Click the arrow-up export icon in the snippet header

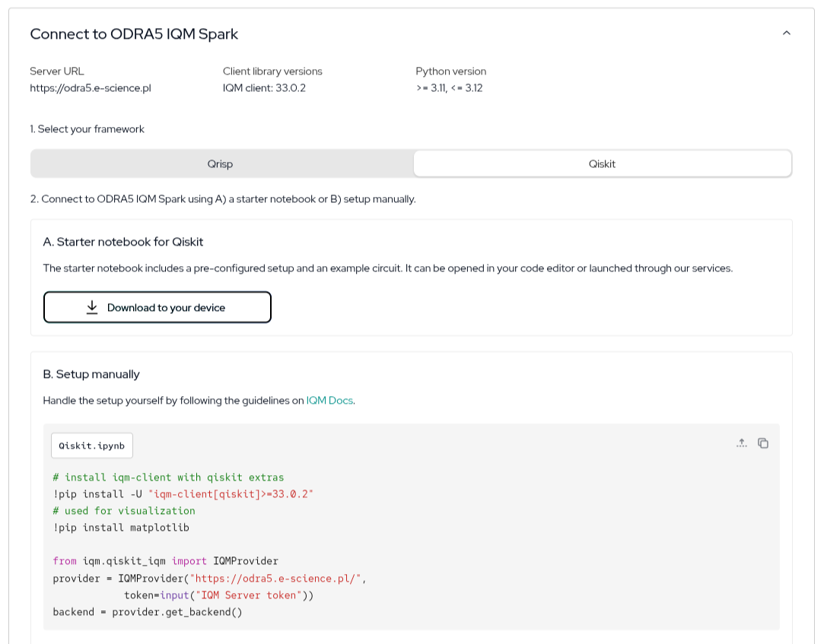[x=742, y=443]
